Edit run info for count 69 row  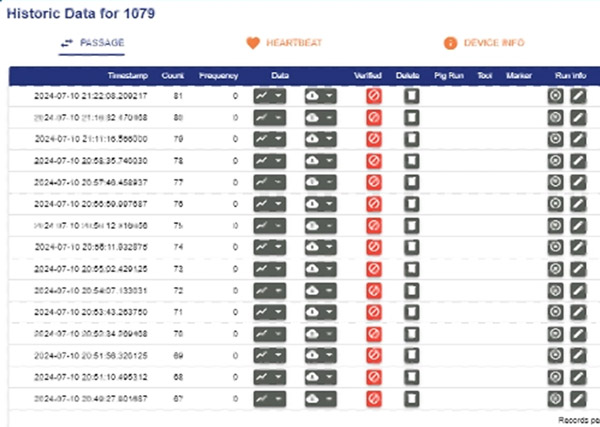pos(578,355)
